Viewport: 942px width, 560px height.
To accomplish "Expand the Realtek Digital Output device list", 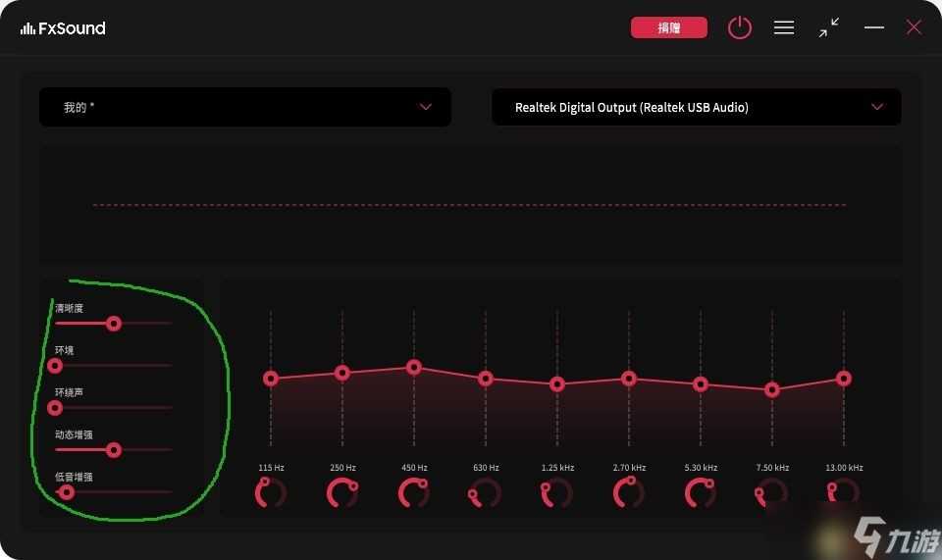I will point(696,107).
